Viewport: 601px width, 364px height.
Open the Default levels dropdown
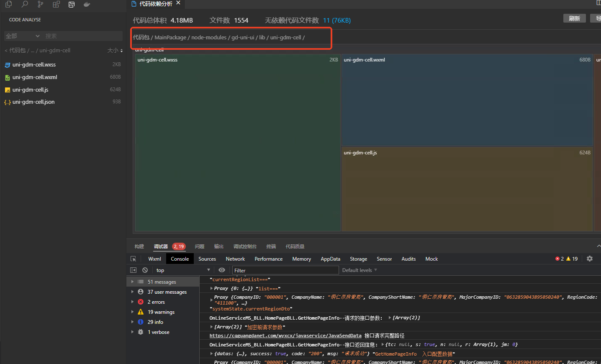click(x=360, y=270)
